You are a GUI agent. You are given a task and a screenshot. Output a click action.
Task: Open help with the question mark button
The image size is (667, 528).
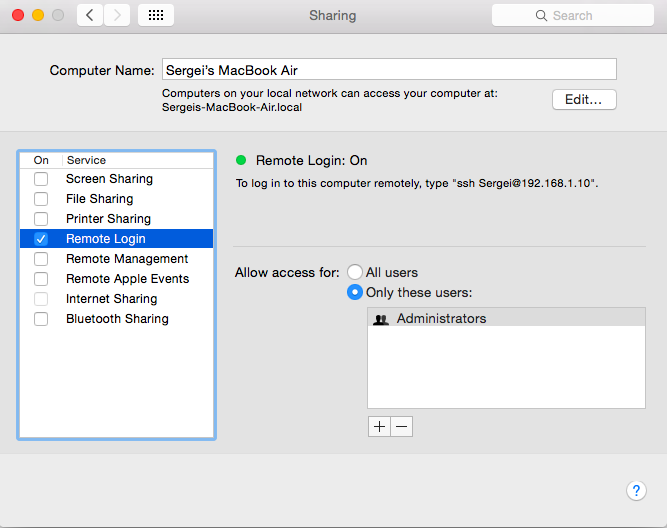point(636,491)
